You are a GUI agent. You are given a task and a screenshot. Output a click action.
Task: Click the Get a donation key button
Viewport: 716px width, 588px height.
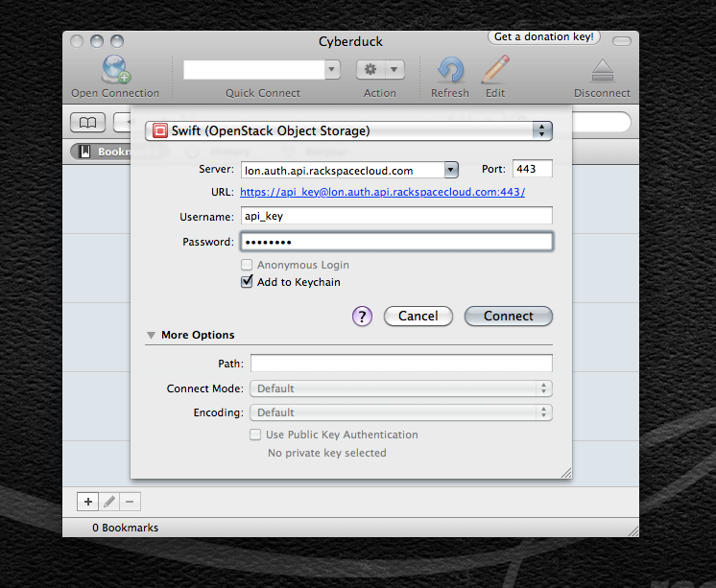[x=544, y=37]
